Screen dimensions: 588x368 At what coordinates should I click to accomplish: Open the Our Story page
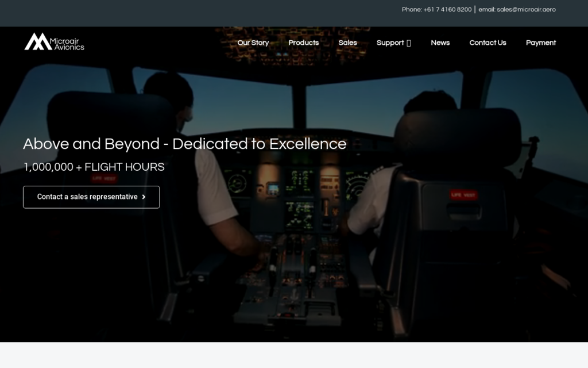click(253, 43)
